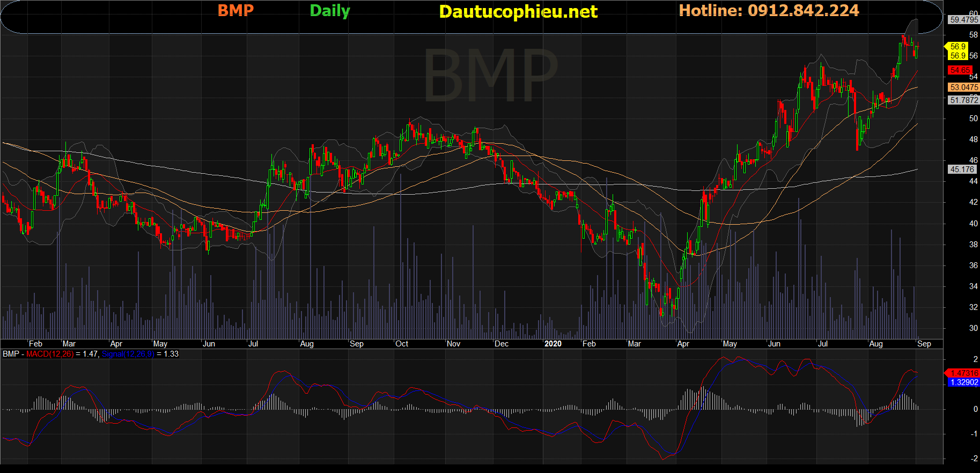Select the red 1.47316 MACD value tag
This screenshot has width=980, height=473.
click(x=963, y=373)
